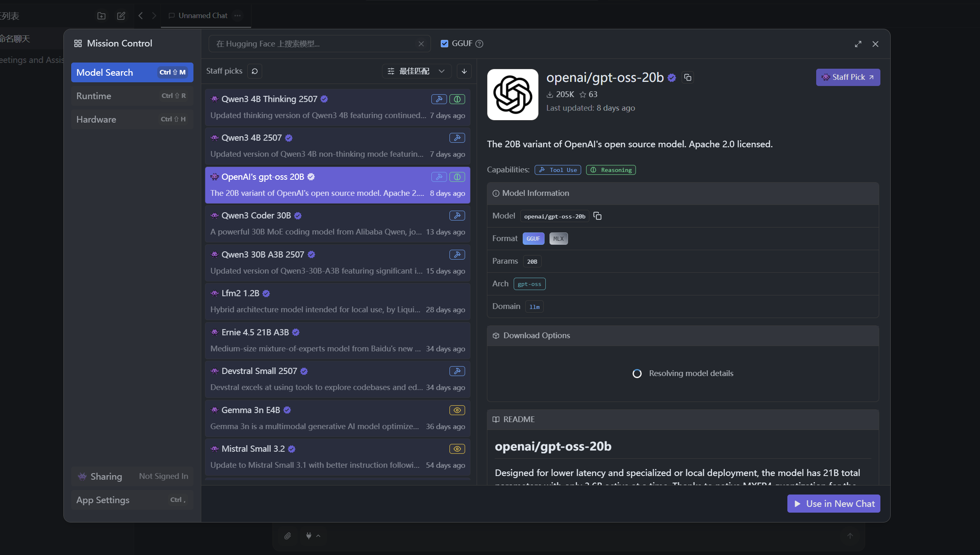Viewport: 980px width, 555px height.
Task: Open the GGUF help question mark
Action: pos(479,44)
